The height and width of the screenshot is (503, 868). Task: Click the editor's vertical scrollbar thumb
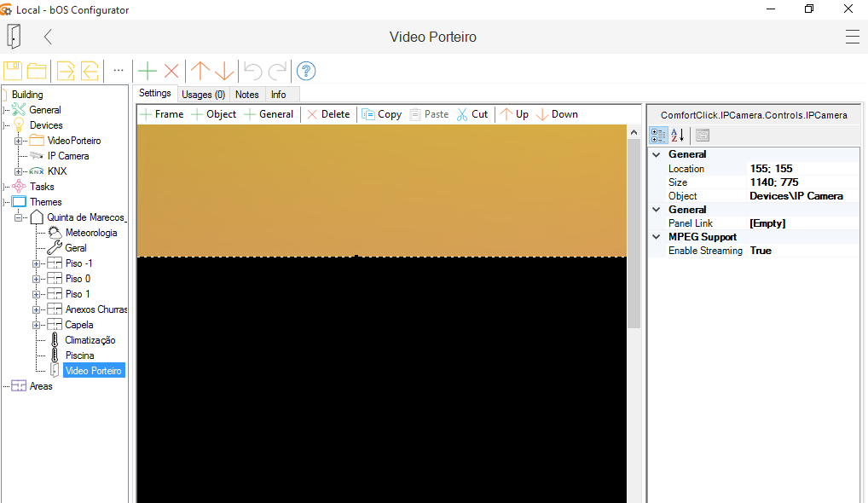pos(634,230)
